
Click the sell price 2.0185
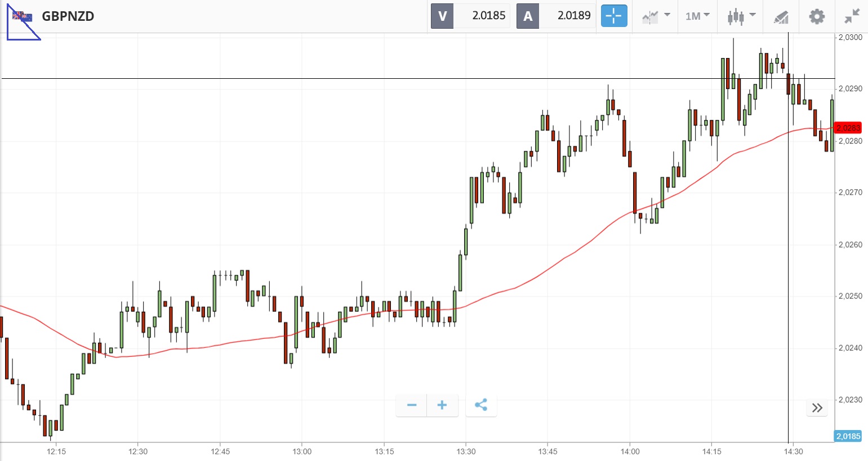pyautogui.click(x=488, y=16)
